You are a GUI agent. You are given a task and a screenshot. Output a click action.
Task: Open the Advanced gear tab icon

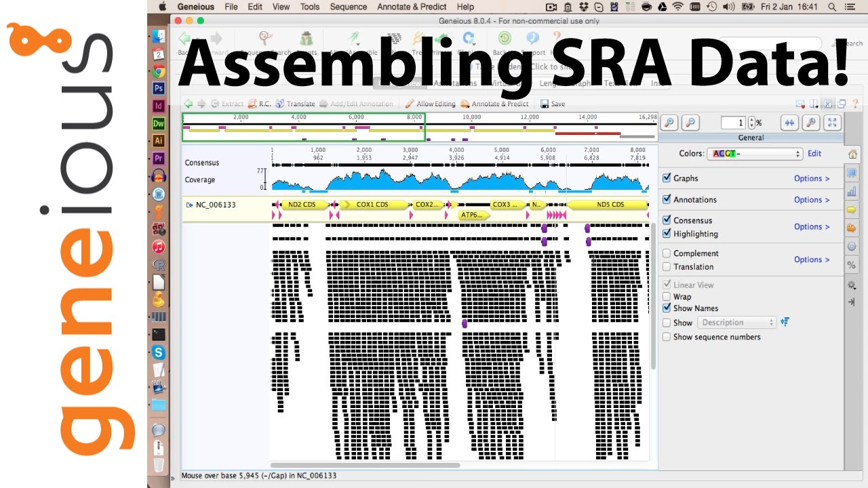(x=852, y=247)
